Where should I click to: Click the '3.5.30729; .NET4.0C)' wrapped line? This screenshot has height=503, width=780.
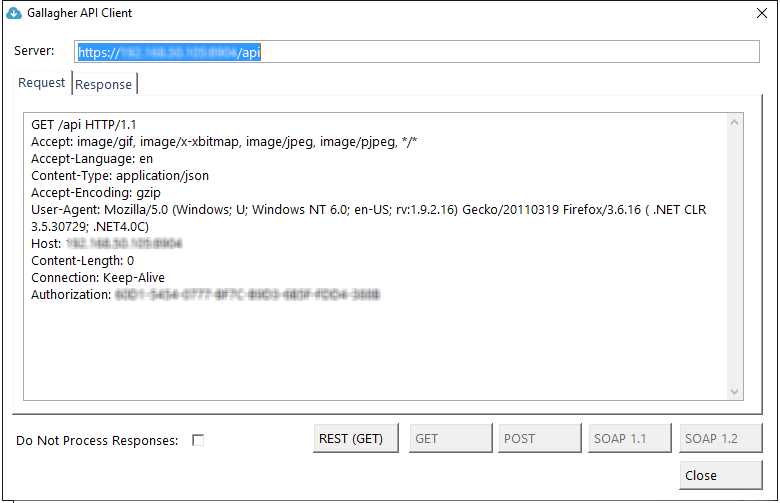tap(90, 227)
